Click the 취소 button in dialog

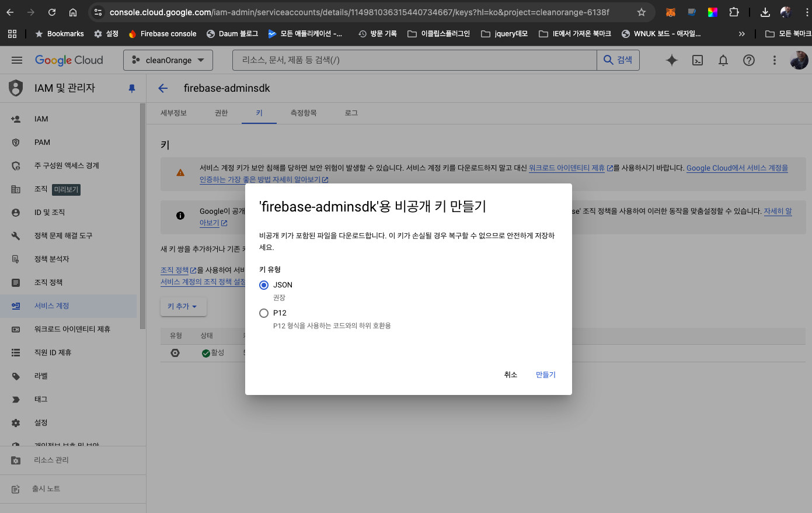(511, 375)
